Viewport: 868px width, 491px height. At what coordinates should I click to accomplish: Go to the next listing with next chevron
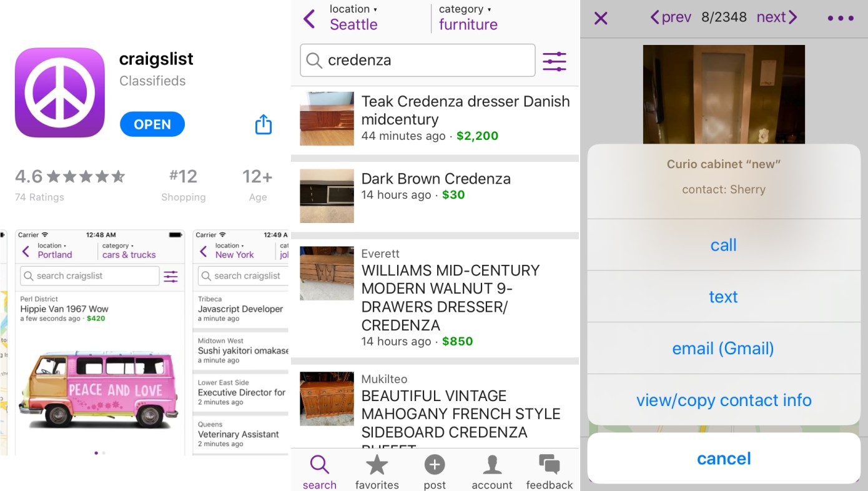click(777, 17)
